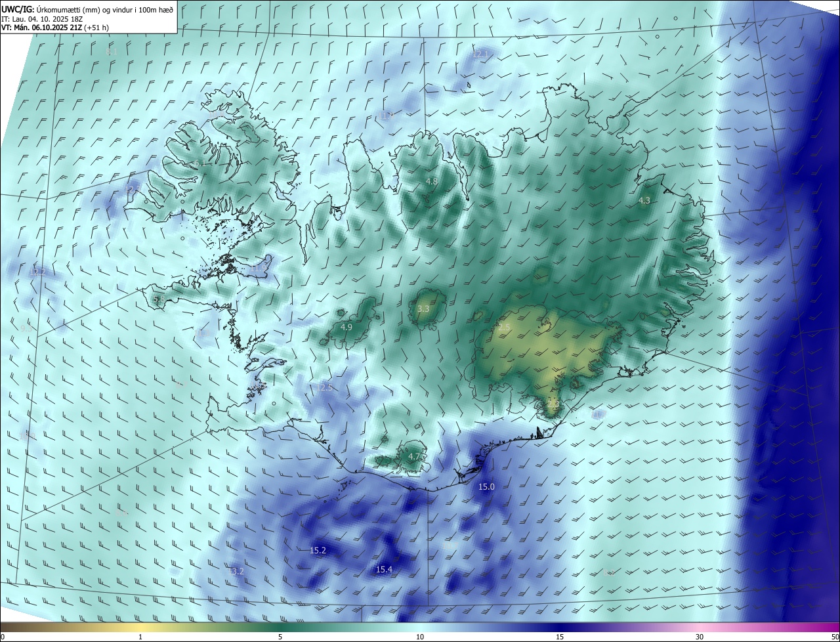Click the VT valid time line
840x642 pixels.
click(55, 28)
